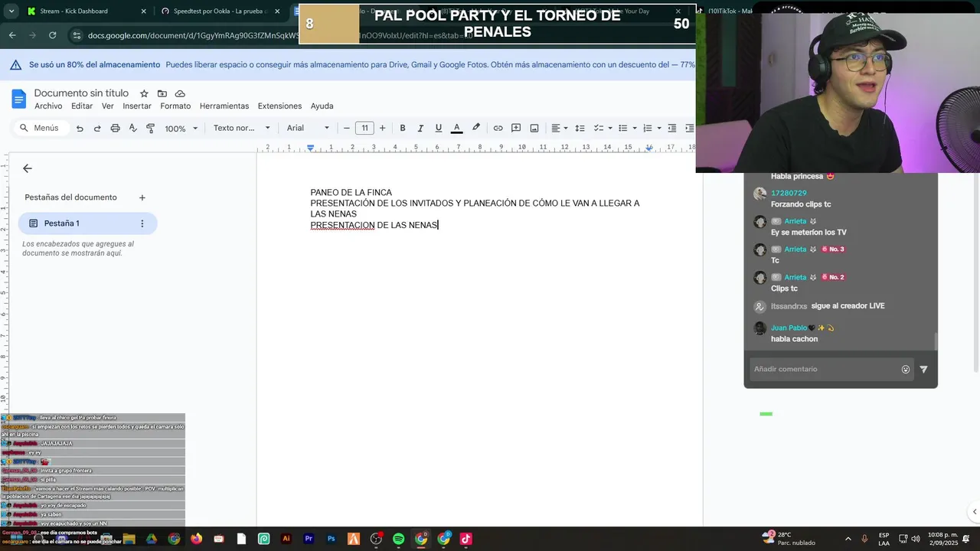This screenshot has height=551, width=980.
Task: Toggle underline formatting
Action: pos(439,129)
